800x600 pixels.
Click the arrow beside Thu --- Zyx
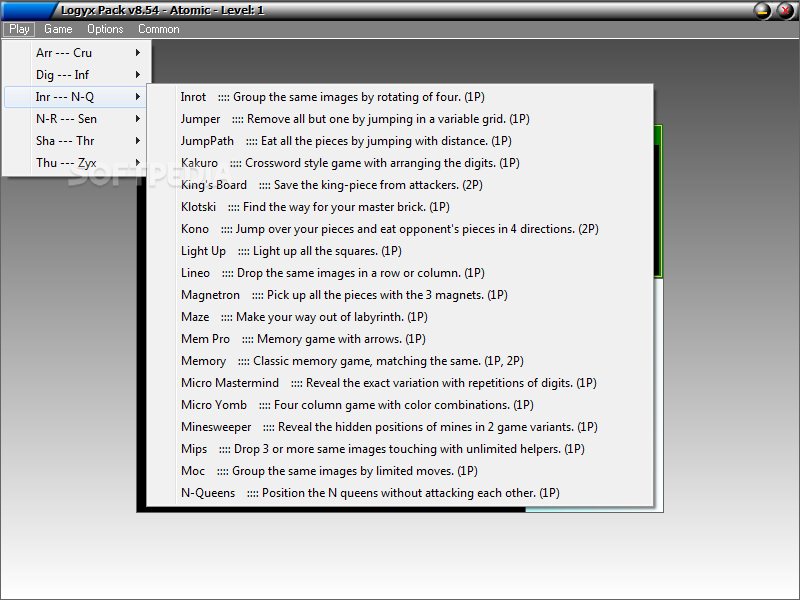[138, 162]
